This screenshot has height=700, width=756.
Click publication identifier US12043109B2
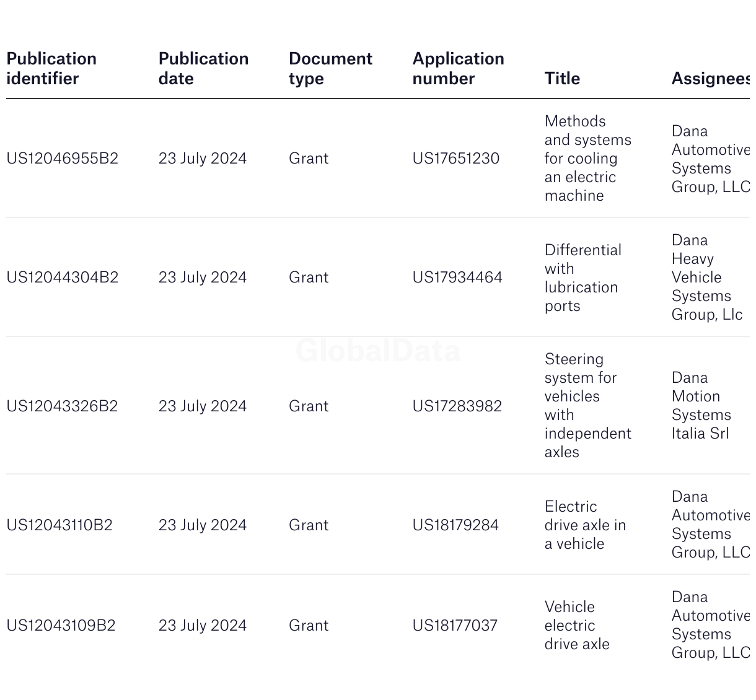pos(61,626)
